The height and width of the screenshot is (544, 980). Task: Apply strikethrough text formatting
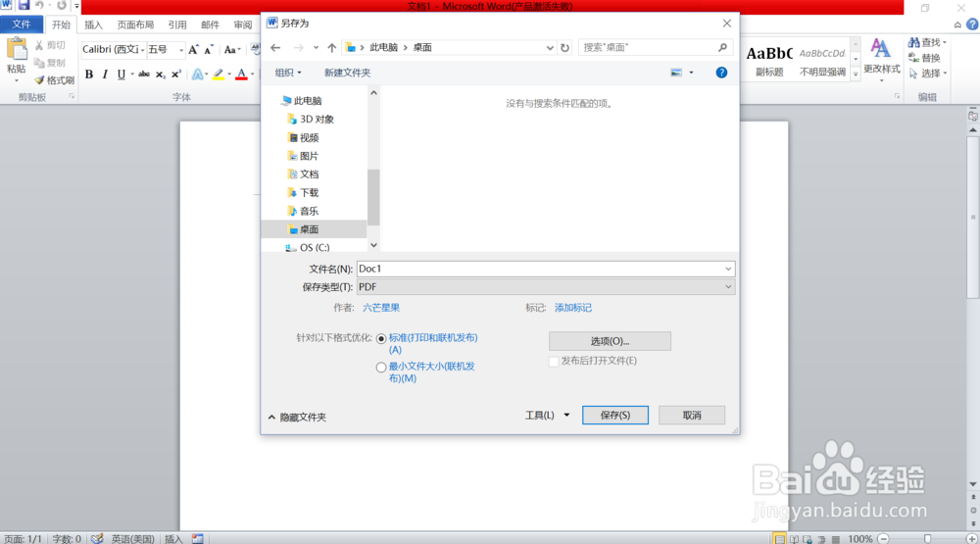click(x=144, y=74)
